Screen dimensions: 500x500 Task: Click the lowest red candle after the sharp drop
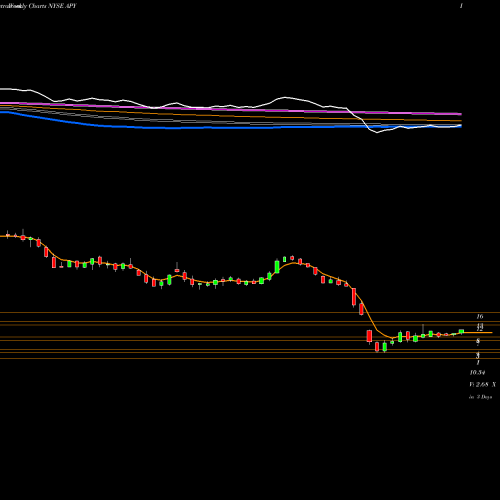tap(377, 347)
